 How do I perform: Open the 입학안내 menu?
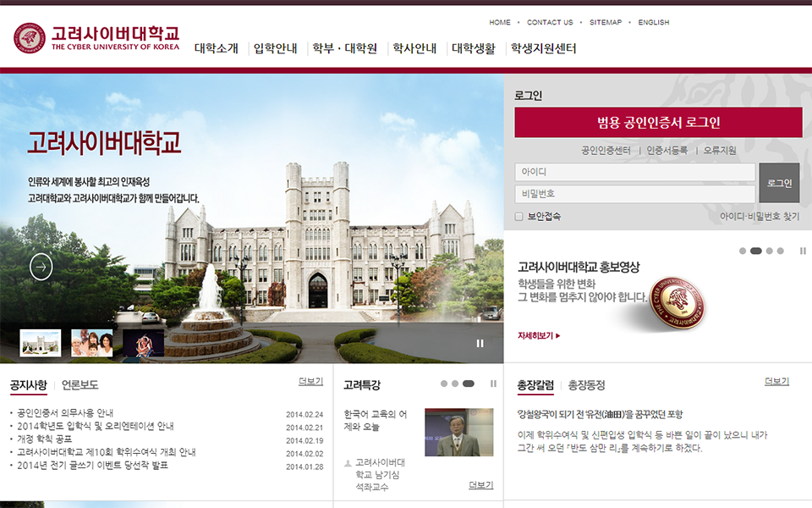pyautogui.click(x=275, y=49)
